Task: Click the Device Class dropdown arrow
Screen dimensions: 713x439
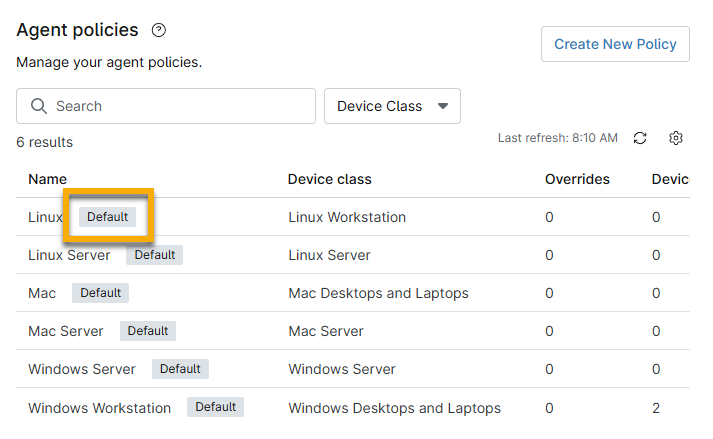Action: [443, 106]
